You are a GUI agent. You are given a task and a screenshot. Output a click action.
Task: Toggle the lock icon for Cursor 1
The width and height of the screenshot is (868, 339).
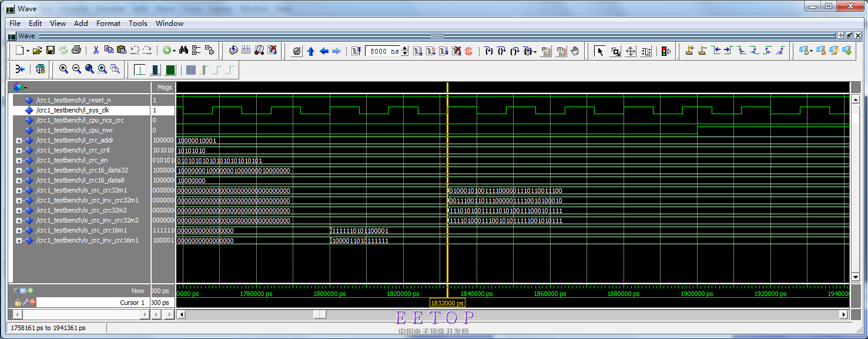click(18, 303)
